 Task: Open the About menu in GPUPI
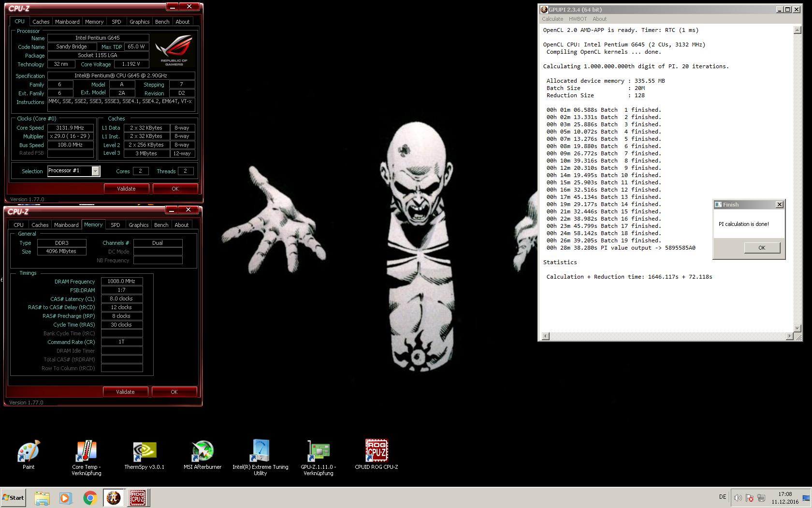(600, 19)
